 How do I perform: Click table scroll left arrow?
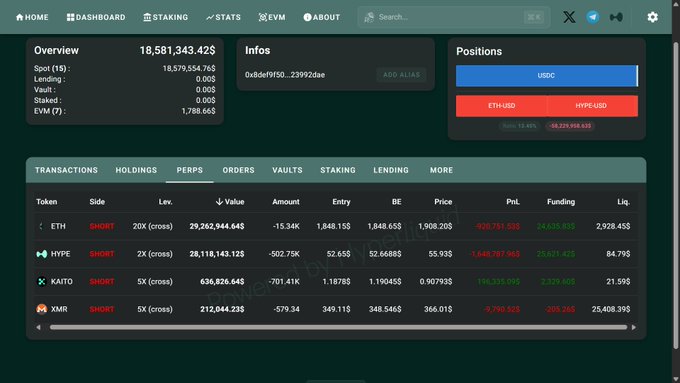(39, 327)
